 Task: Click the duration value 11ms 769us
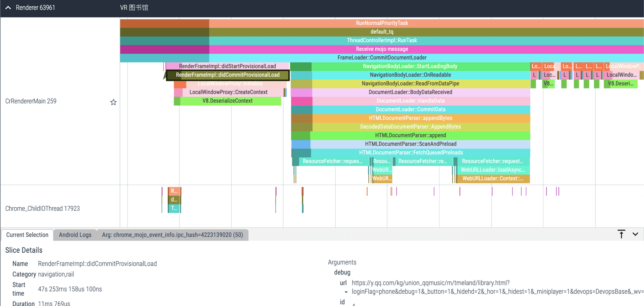54,303
